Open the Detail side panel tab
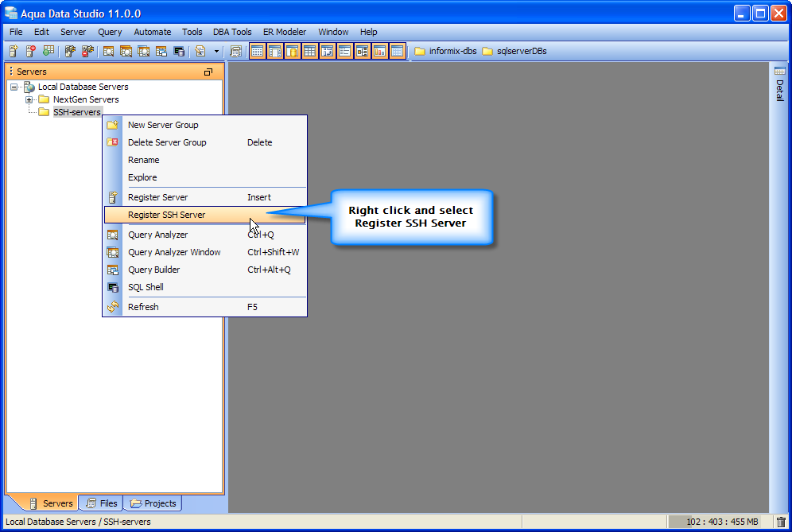The image size is (792, 532). click(x=780, y=83)
